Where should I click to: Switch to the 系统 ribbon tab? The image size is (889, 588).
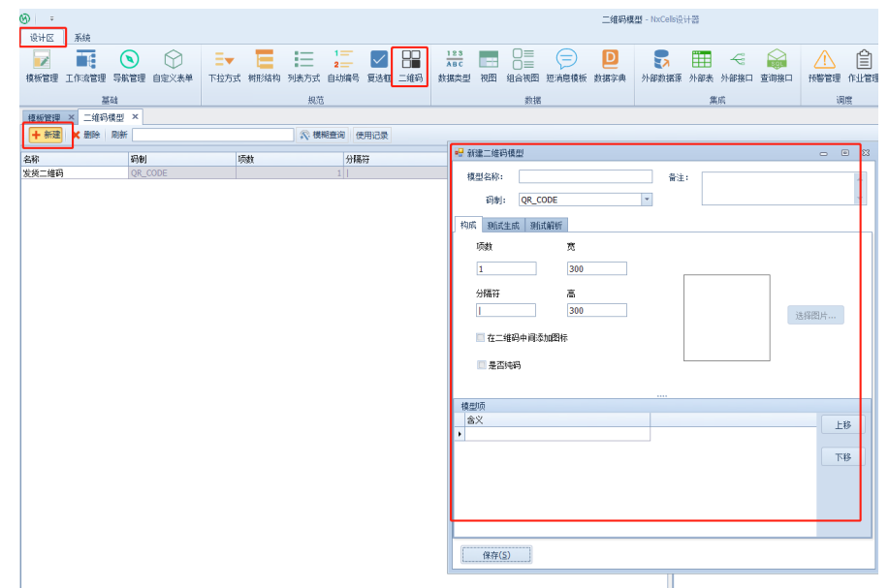82,38
